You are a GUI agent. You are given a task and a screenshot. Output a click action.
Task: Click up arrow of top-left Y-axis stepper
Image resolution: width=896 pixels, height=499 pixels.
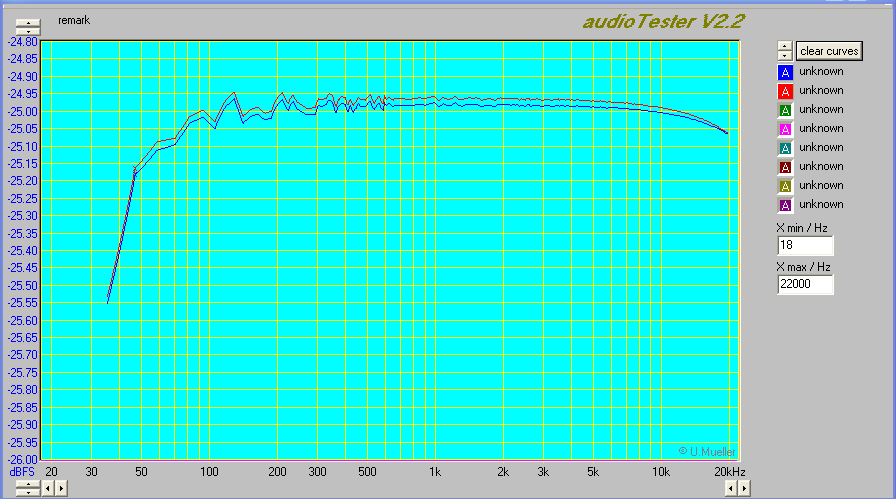(28, 23)
